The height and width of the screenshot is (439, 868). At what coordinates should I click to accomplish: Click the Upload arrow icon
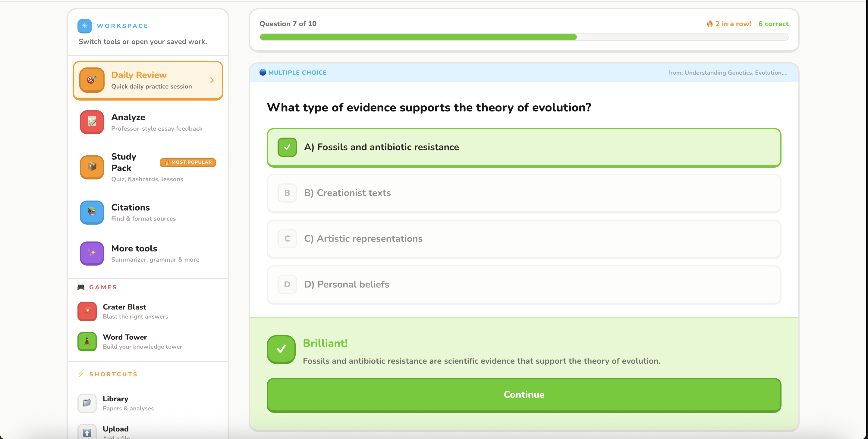coord(87,432)
